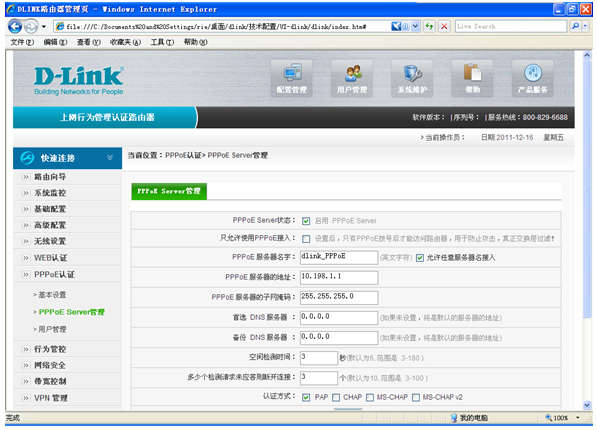The height and width of the screenshot is (430, 597).
Task: Open the 文件(F) menu
Action: pos(22,42)
